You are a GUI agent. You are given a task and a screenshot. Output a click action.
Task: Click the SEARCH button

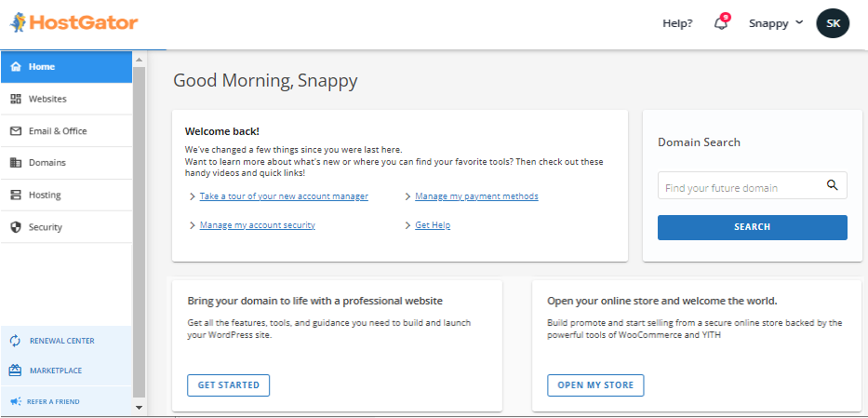coord(753,227)
